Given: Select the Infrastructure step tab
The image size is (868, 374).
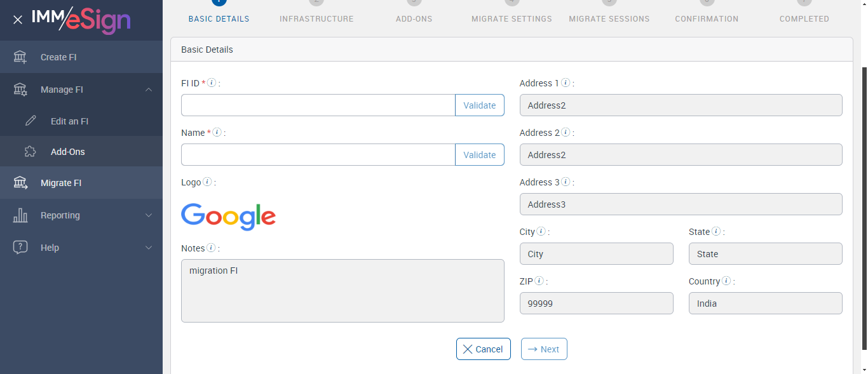Looking at the screenshot, I should coord(316,18).
